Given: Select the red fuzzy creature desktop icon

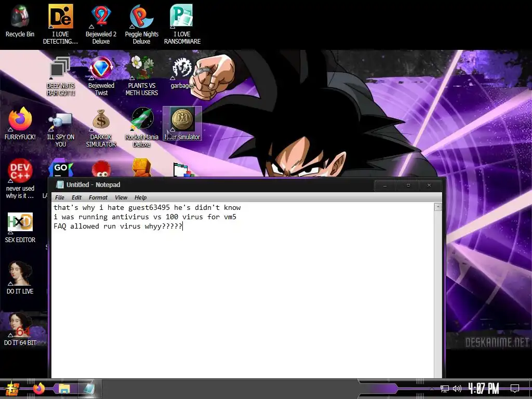Looking at the screenshot, I should coord(101,169).
